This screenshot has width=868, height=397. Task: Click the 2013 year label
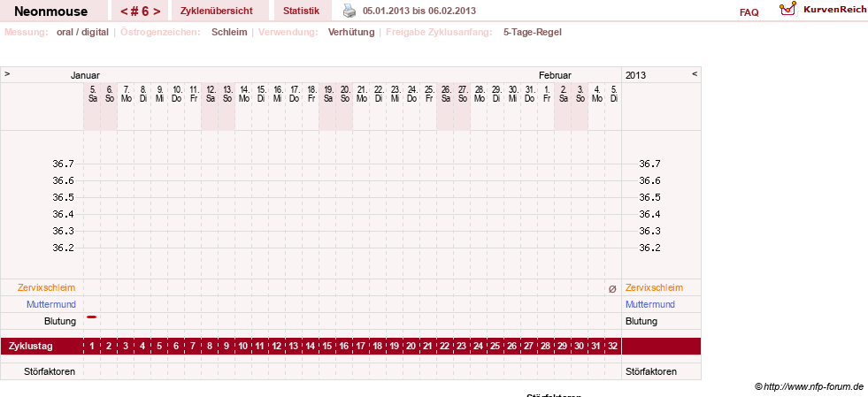pyautogui.click(x=635, y=75)
